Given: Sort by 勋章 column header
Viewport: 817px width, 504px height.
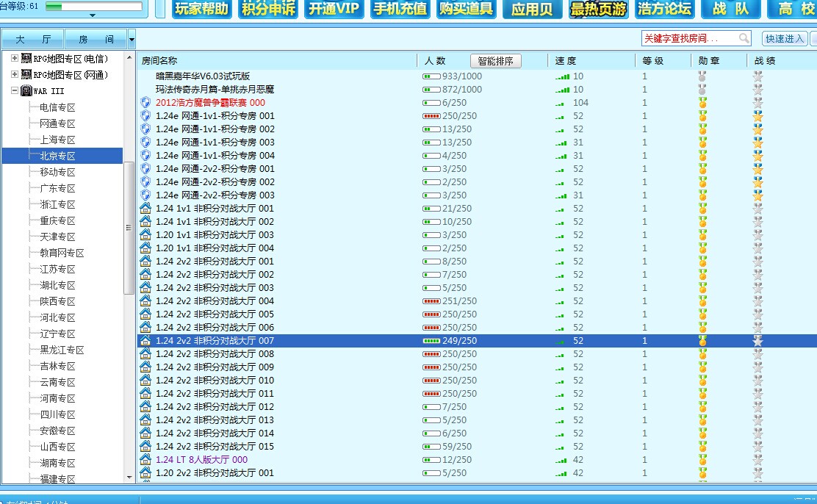Looking at the screenshot, I should (709, 61).
